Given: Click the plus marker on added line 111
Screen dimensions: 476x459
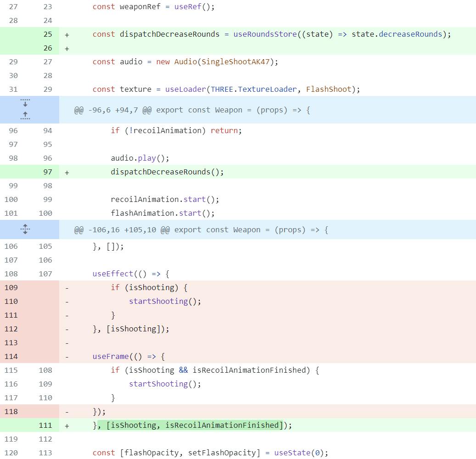Looking at the screenshot, I should click(x=67, y=425).
